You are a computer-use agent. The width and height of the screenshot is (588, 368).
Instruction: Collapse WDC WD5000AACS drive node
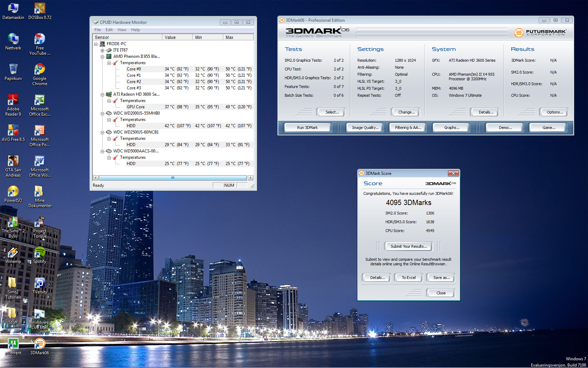click(x=103, y=151)
